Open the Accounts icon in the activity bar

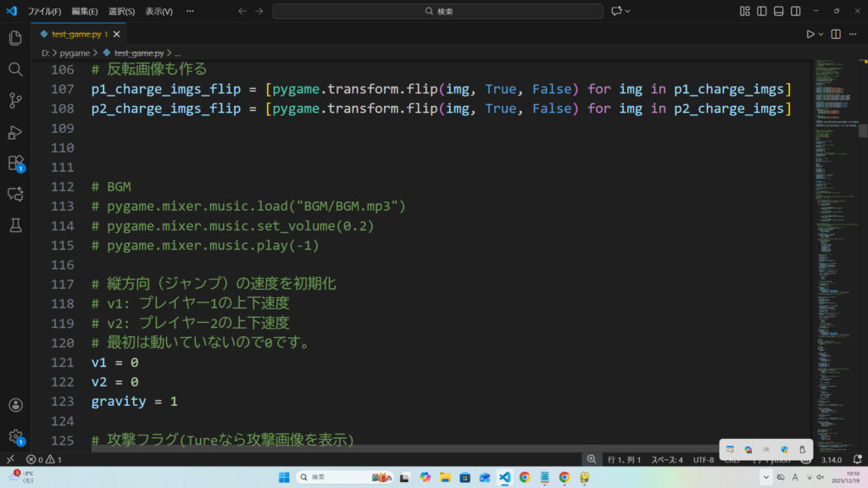click(14, 406)
